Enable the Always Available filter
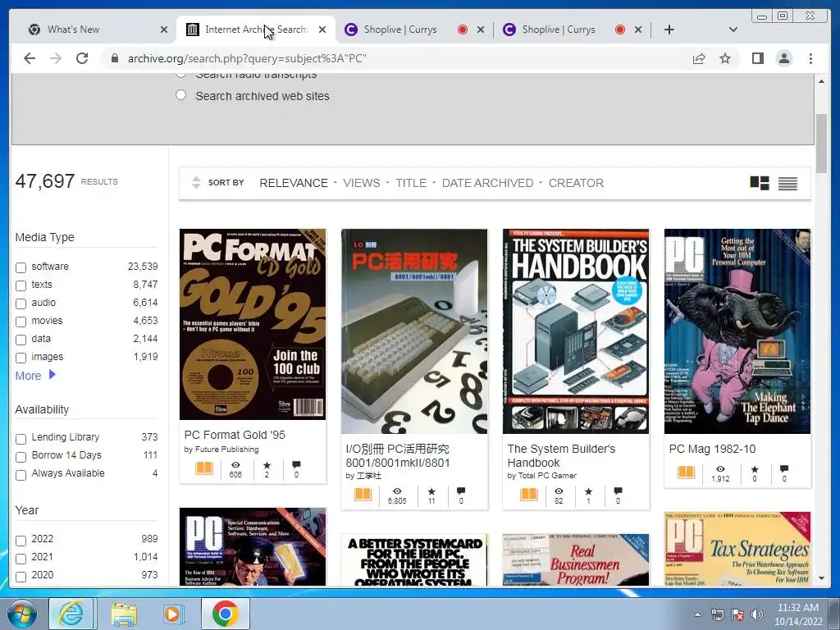This screenshot has width=840, height=630. tap(21, 475)
